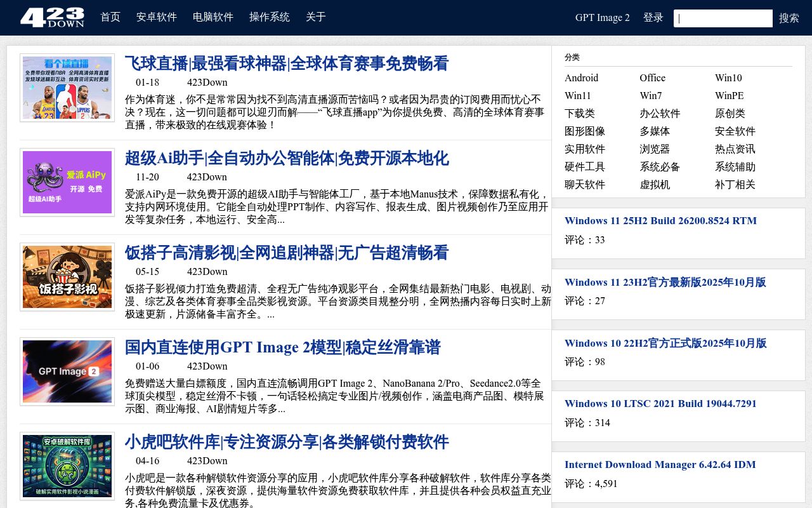Click 评论：4,591 comment count
This screenshot has height=508, width=812.
591,484
